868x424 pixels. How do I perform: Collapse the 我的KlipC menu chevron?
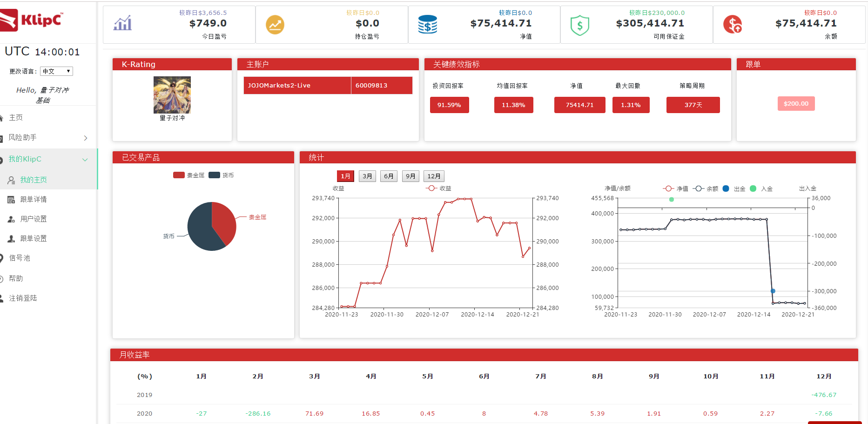click(x=85, y=160)
